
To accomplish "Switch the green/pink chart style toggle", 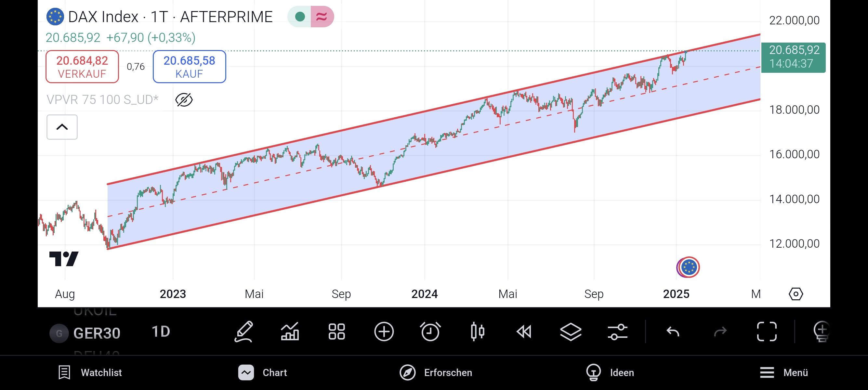I will coord(310,16).
